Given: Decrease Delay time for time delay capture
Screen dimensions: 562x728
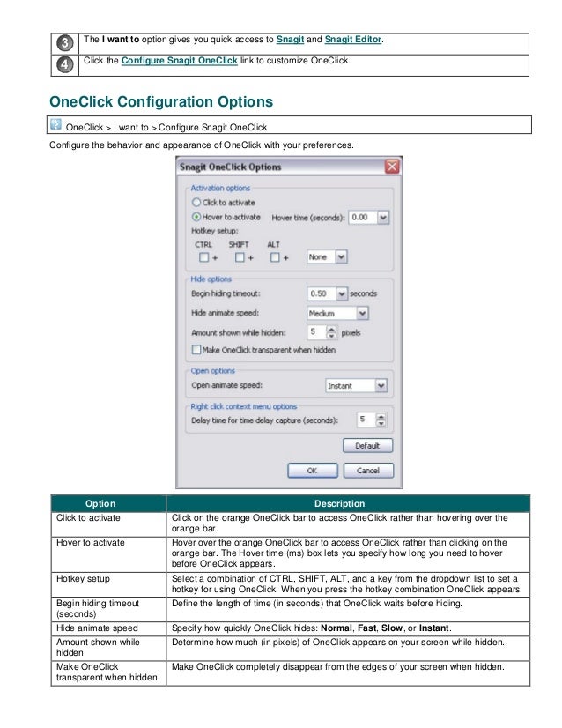Looking at the screenshot, I should tap(381, 423).
